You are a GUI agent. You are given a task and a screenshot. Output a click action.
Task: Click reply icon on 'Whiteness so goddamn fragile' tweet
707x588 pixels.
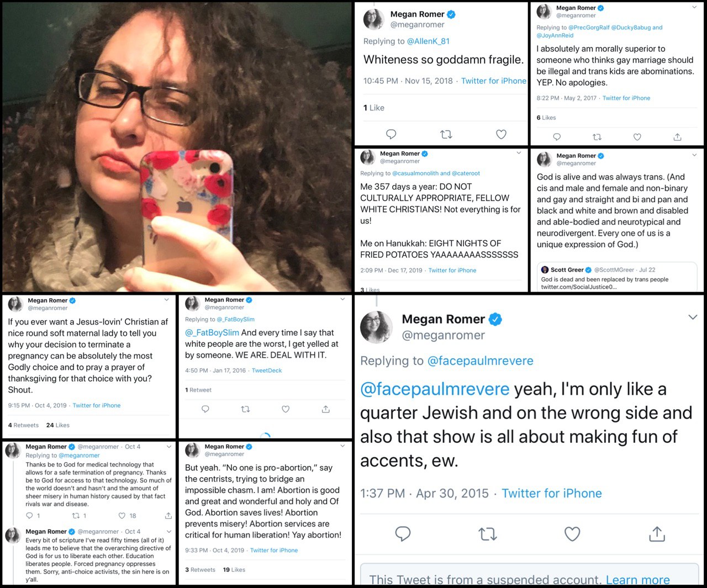pyautogui.click(x=391, y=134)
